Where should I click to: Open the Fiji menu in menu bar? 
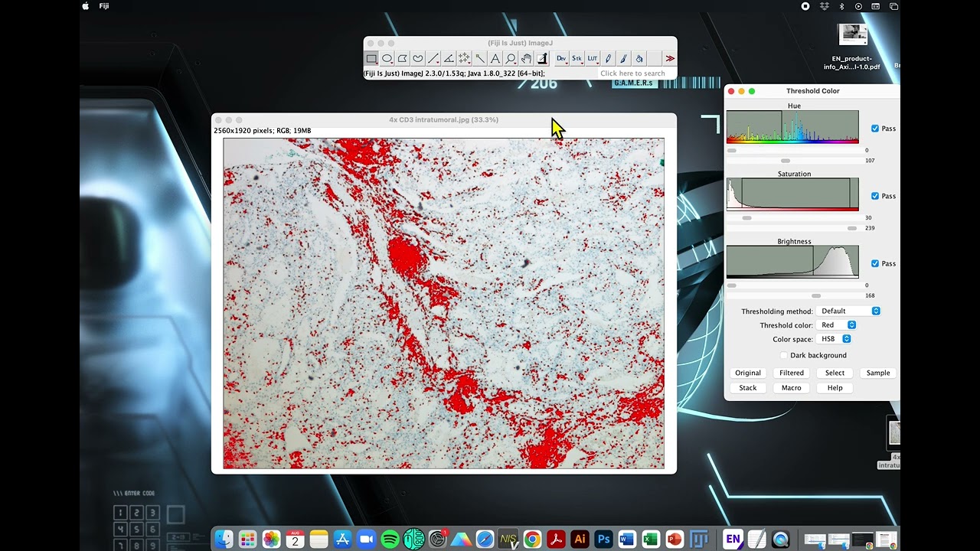point(104,6)
